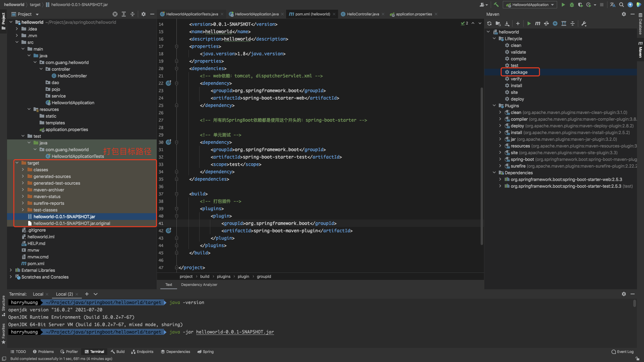Toggle Skip Tests mode in Maven
Viewport: 644px width, 362px height.
coord(555,23)
